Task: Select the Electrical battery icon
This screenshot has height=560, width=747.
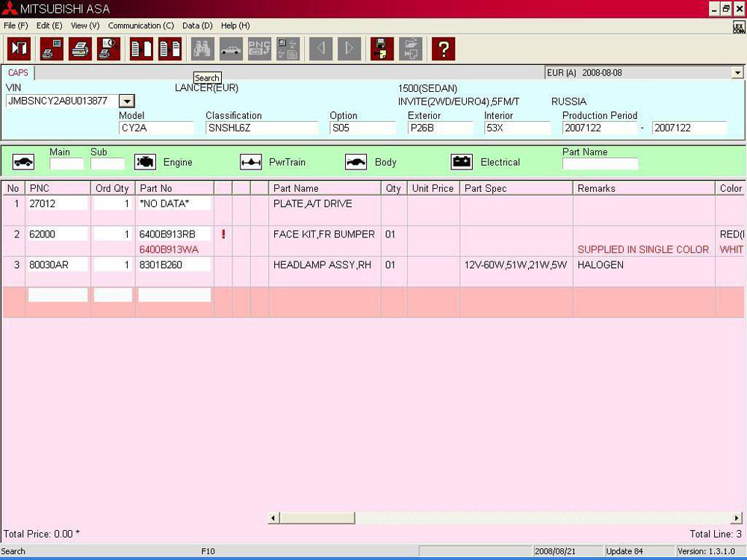Action: [x=462, y=162]
